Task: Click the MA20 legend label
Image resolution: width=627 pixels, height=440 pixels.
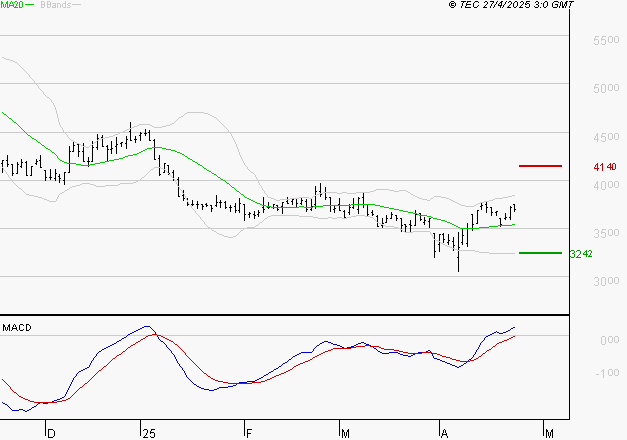Action: [12, 6]
